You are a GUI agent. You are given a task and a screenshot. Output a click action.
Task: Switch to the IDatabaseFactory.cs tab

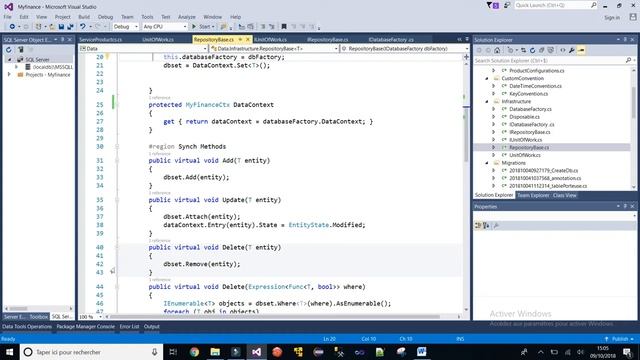tap(391, 40)
